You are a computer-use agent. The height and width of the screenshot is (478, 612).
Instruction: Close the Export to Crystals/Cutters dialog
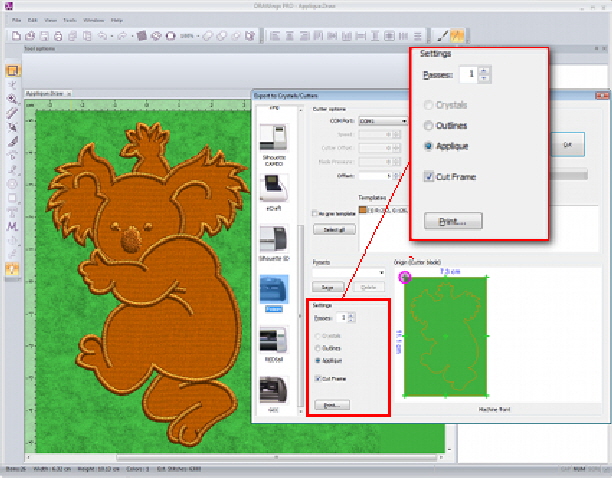point(602,96)
